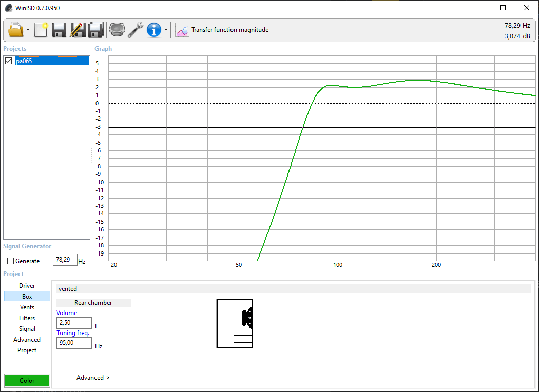
Task: Open options with the wrench icon
Action: coord(136,30)
